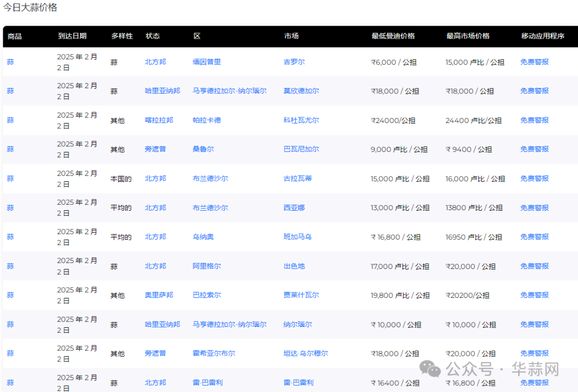Viewport: 578px width, 392px height.
Task: Open the 巴瓦尼加尔 market link
Action: 301,149
